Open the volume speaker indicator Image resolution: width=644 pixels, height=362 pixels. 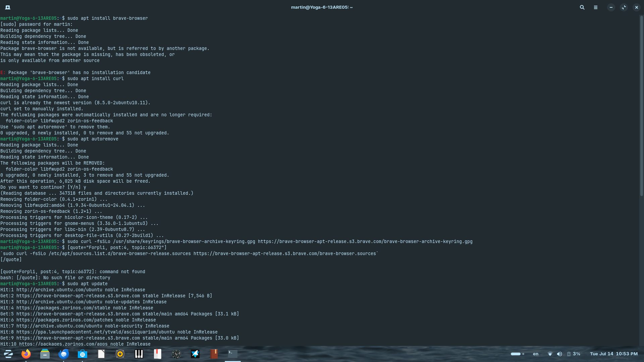point(559,354)
